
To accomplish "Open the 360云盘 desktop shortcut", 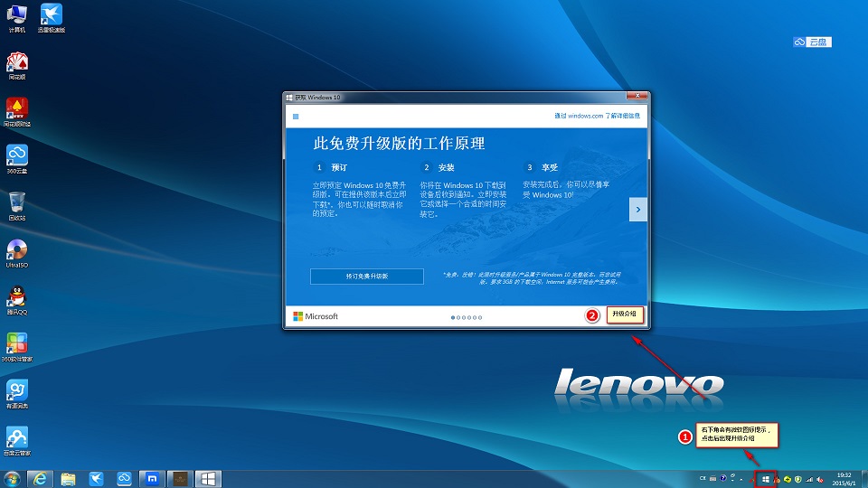I will pyautogui.click(x=17, y=159).
